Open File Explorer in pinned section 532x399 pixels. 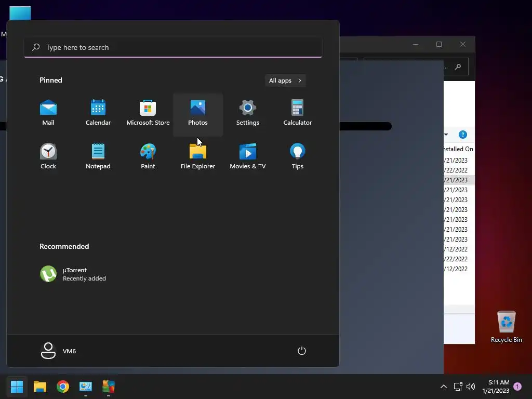click(x=198, y=157)
